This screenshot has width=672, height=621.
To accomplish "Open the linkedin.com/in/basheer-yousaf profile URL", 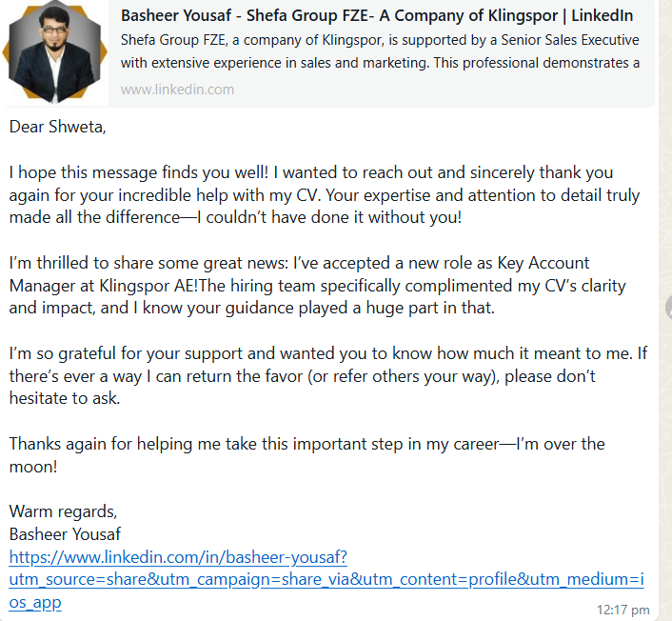I will point(178,556).
